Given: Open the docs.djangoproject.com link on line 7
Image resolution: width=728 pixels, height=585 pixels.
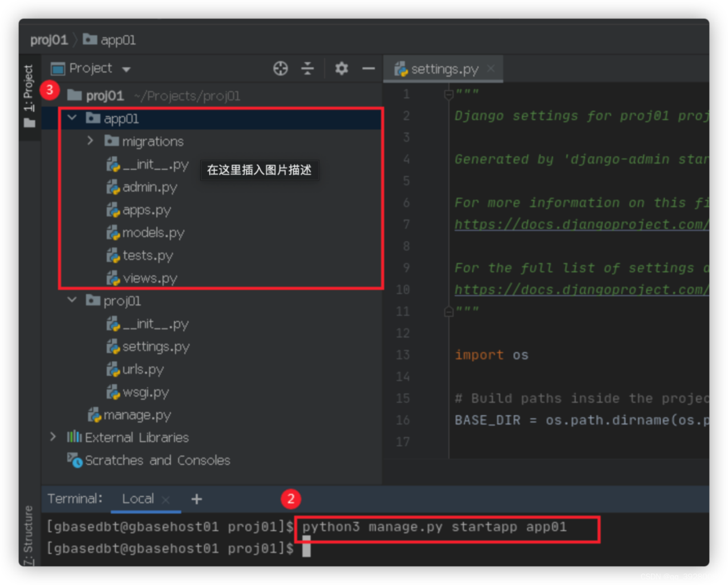Looking at the screenshot, I should click(x=582, y=224).
